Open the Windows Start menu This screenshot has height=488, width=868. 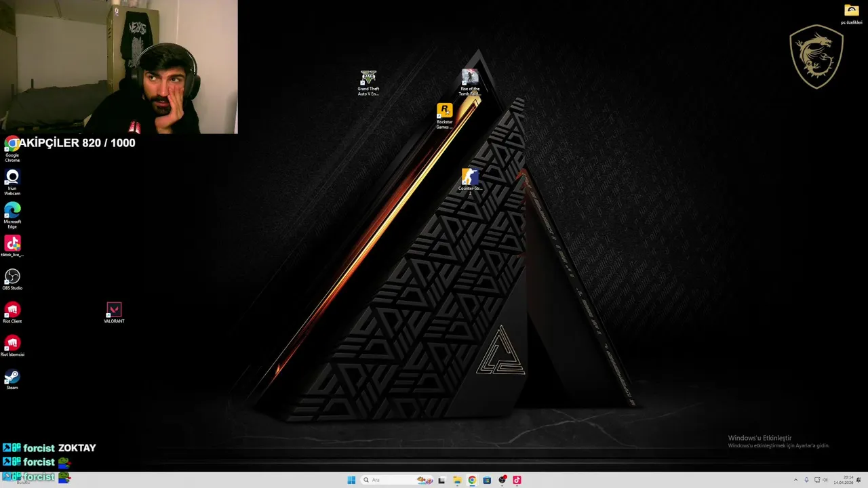point(351,480)
